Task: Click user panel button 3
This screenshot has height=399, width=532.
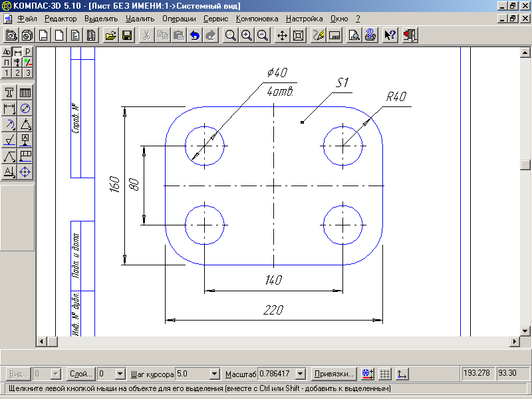Action: click(x=28, y=73)
